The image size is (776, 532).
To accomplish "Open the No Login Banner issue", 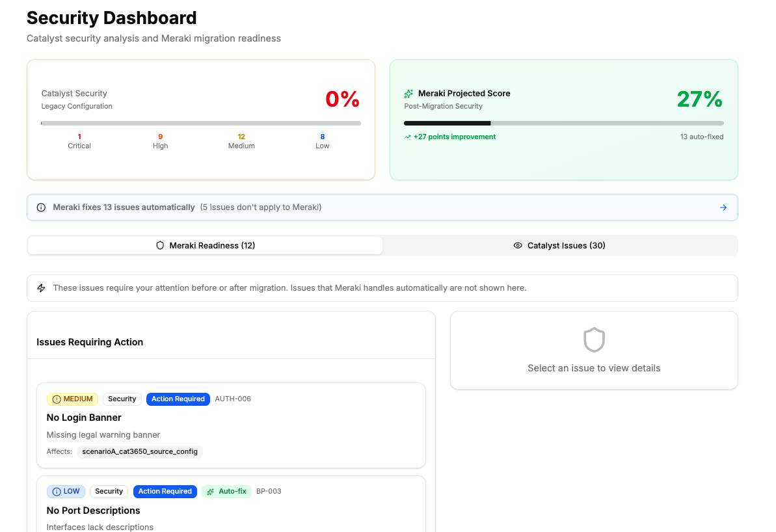I will [84, 418].
